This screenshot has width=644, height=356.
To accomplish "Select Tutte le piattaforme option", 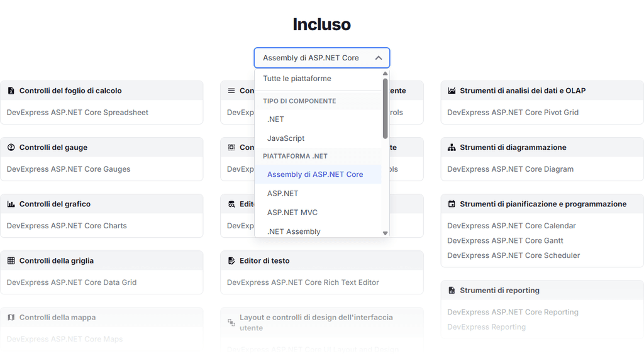I will coord(318,79).
